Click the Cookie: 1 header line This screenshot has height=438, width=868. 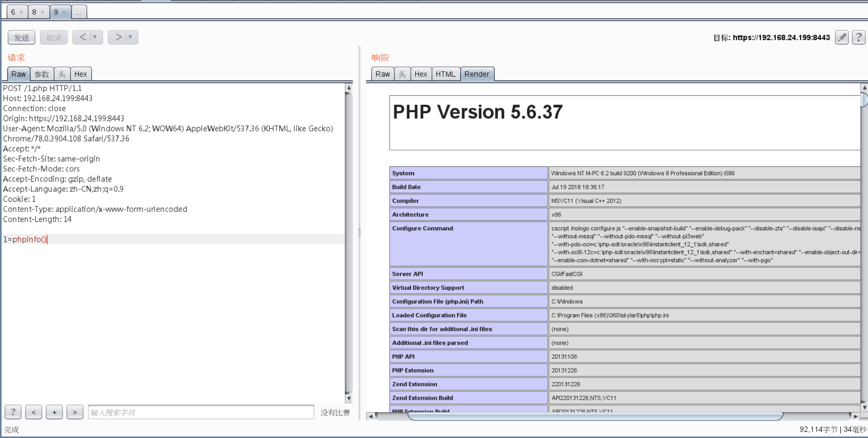click(19, 199)
